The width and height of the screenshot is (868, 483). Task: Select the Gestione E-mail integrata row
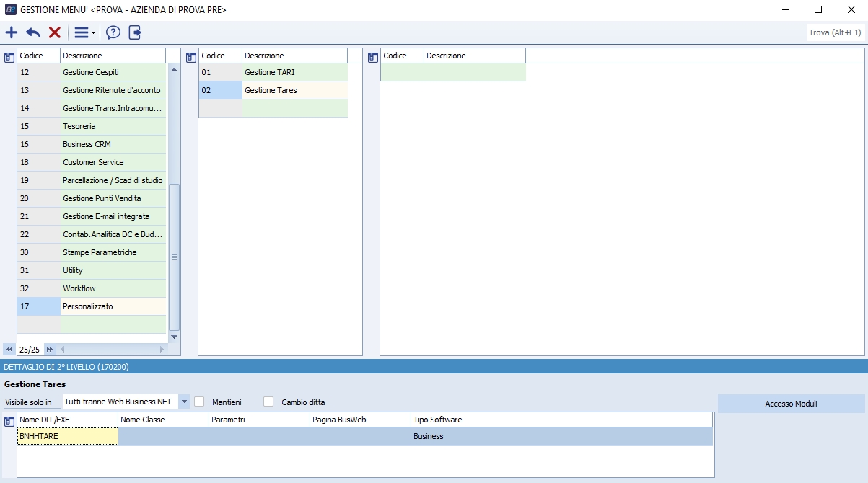(92, 216)
